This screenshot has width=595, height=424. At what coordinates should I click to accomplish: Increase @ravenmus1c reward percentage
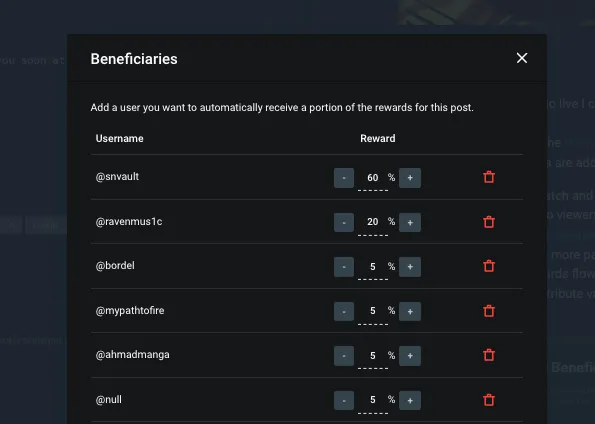410,222
